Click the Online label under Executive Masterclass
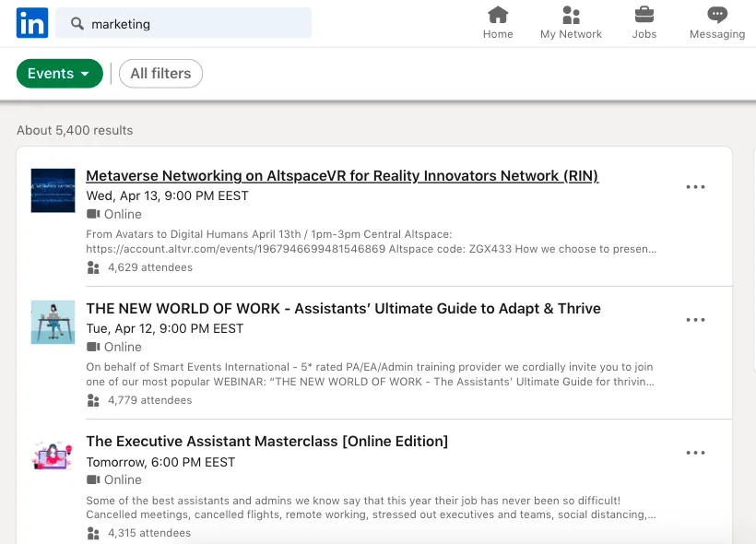The image size is (756, 544). pos(123,479)
